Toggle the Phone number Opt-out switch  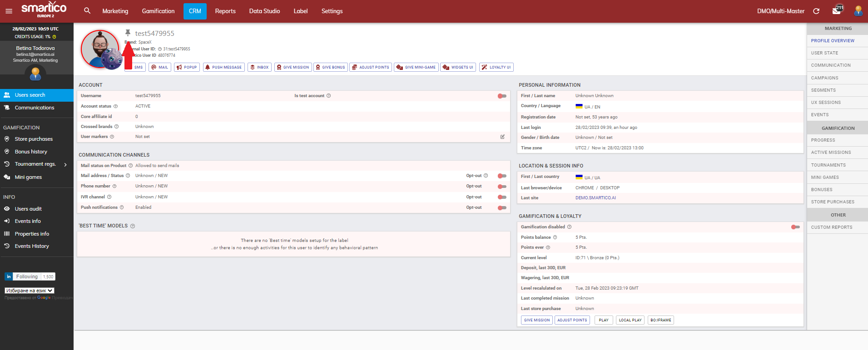[x=502, y=187]
